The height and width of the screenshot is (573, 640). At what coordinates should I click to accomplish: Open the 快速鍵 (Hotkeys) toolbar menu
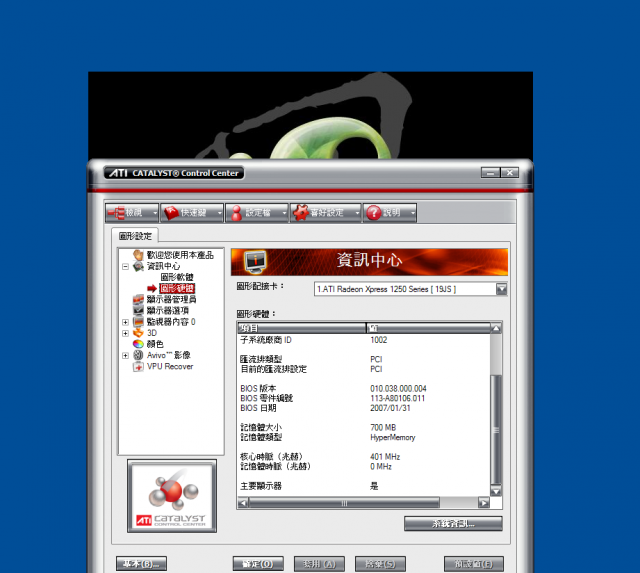[x=192, y=213]
